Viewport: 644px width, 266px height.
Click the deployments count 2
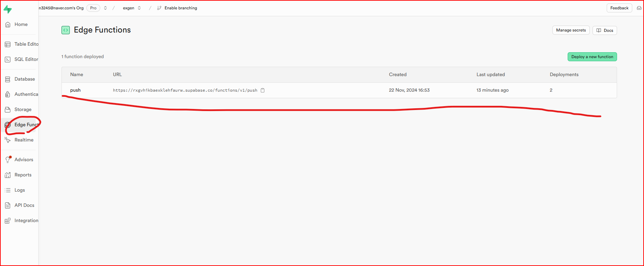coord(551,90)
